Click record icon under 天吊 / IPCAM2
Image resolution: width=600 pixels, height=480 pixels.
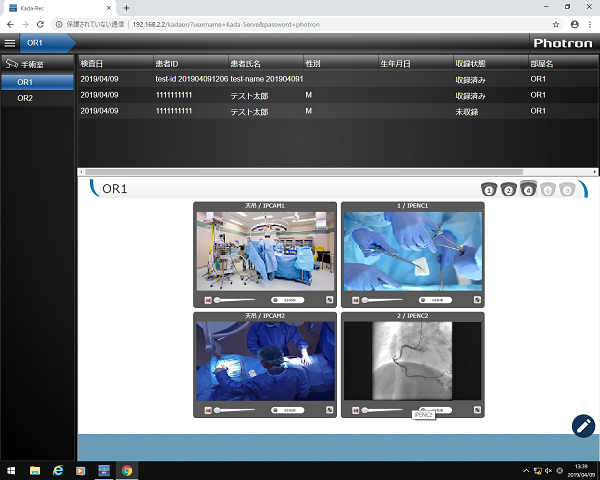tap(208, 410)
